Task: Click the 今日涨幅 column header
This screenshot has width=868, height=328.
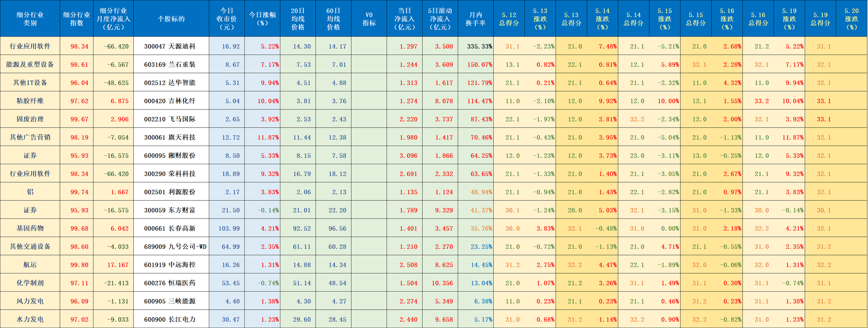Action: [262, 19]
